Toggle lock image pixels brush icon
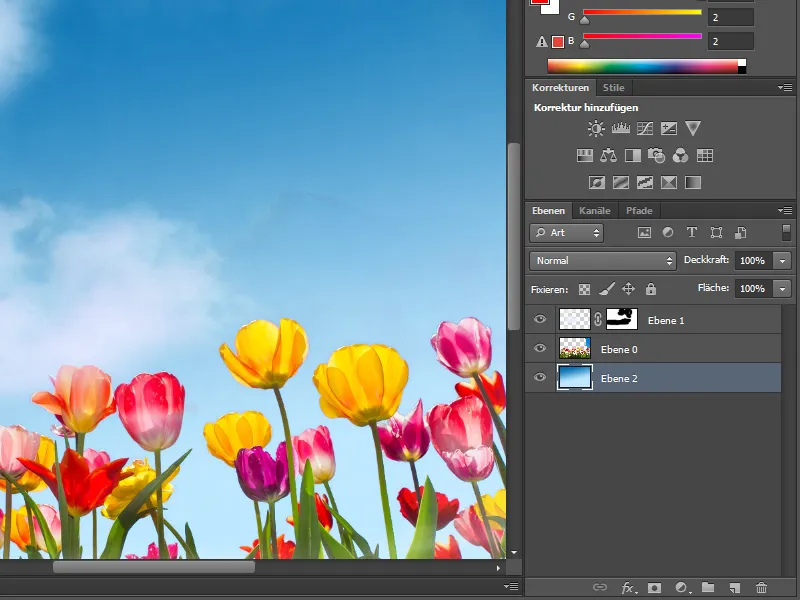 [607, 289]
